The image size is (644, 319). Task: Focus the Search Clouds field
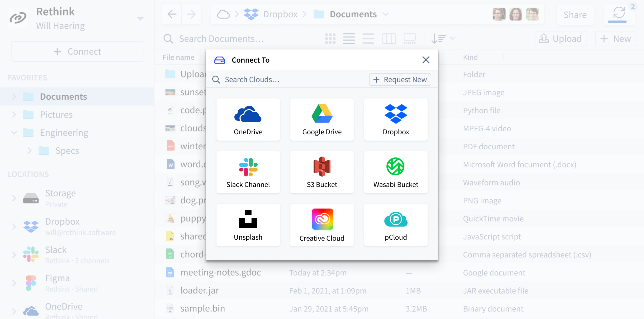pos(288,80)
